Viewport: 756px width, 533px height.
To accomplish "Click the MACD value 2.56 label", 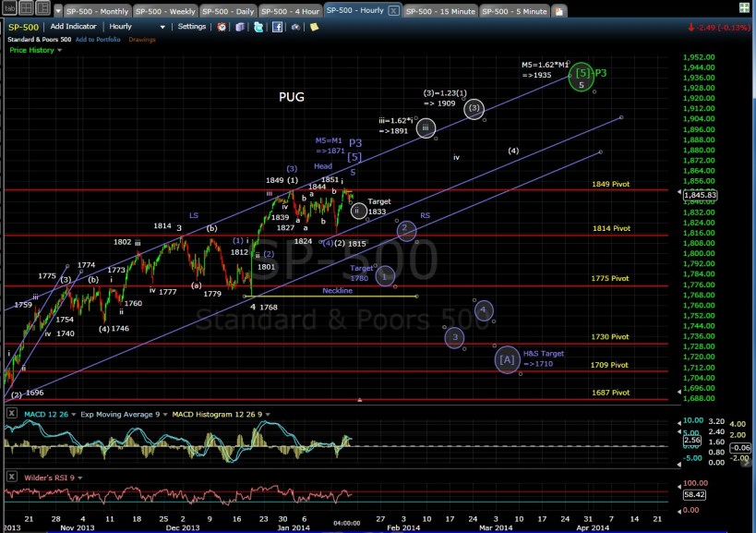I will (692, 440).
